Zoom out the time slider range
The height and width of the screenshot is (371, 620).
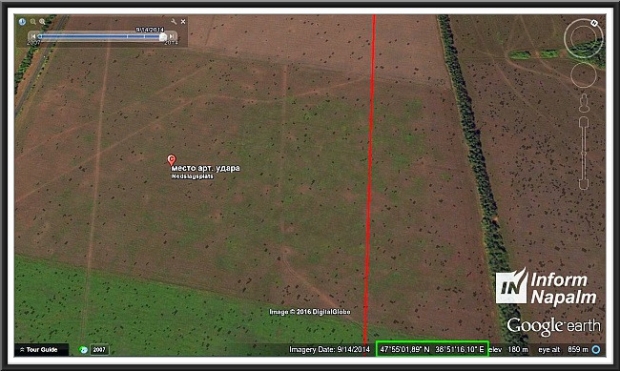(33, 22)
